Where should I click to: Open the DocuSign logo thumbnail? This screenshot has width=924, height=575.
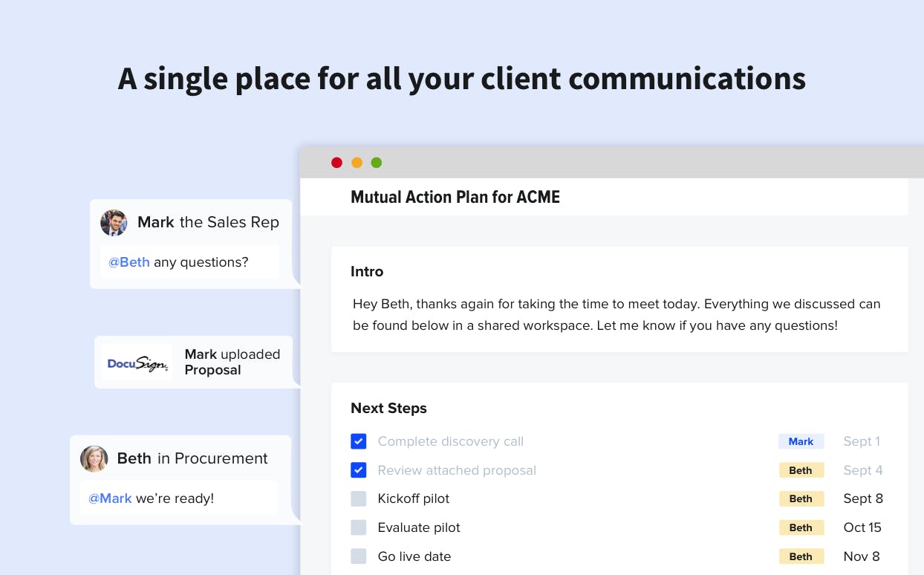[137, 363]
